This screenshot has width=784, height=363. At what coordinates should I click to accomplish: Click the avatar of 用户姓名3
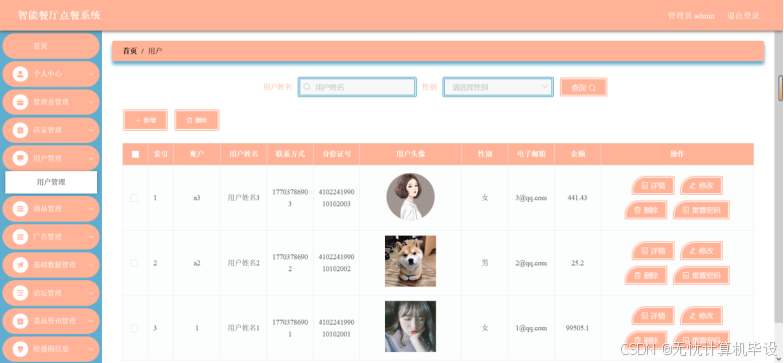coord(410,197)
